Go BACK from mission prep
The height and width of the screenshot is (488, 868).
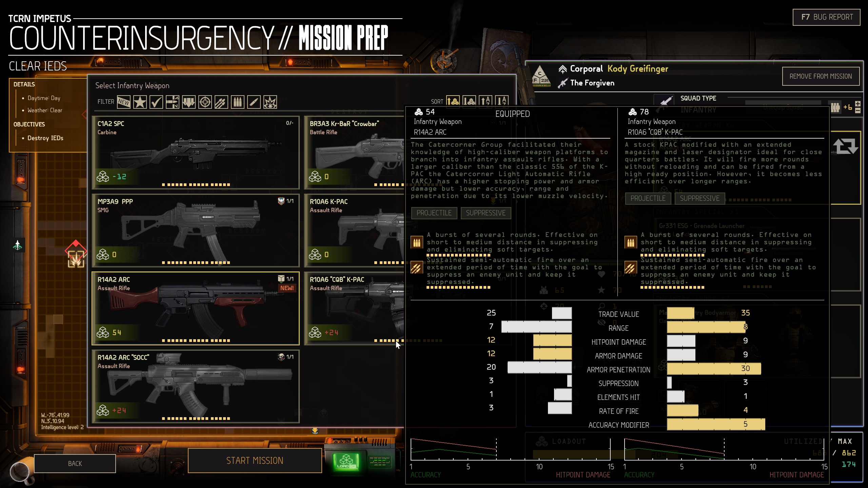(75, 463)
